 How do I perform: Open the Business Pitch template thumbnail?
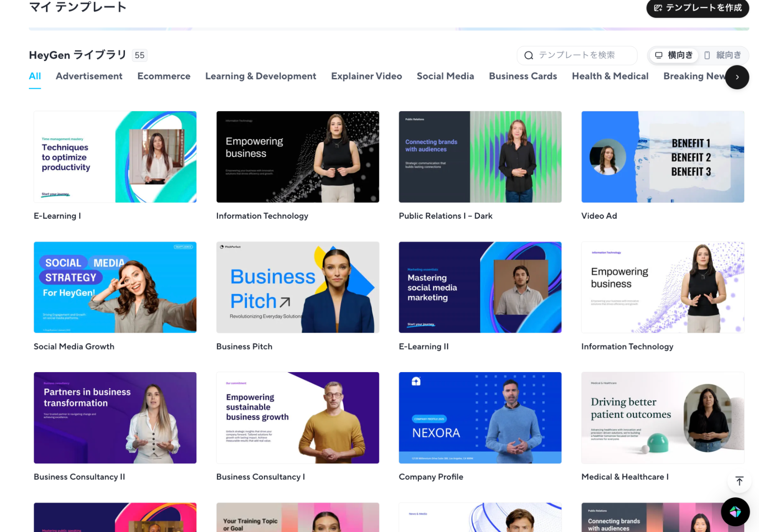[x=297, y=287]
